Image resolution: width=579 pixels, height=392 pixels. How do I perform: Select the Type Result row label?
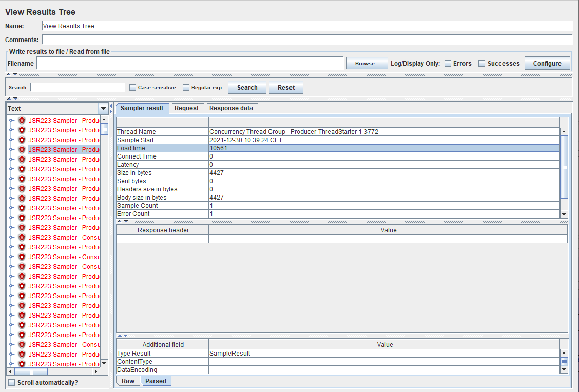pyautogui.click(x=133, y=353)
